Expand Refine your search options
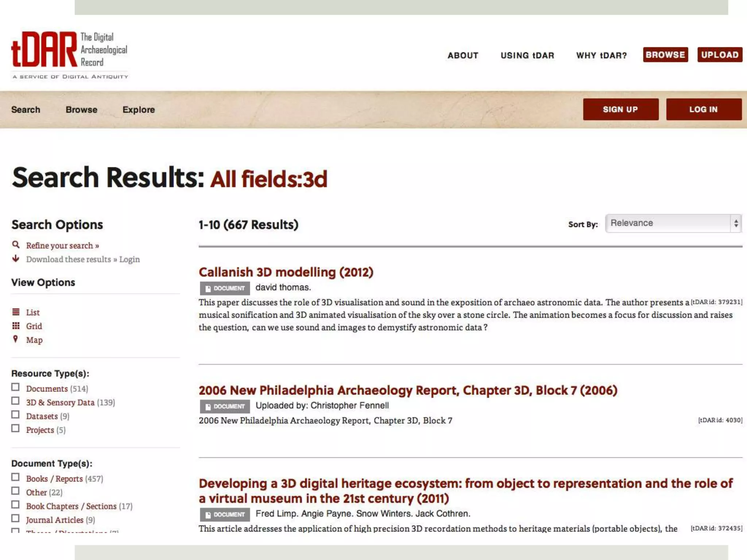Screen dimensions: 747x560 click(x=62, y=246)
